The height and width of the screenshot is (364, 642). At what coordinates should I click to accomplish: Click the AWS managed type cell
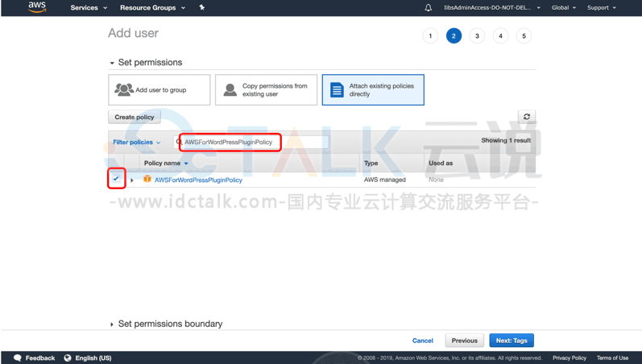pos(385,180)
